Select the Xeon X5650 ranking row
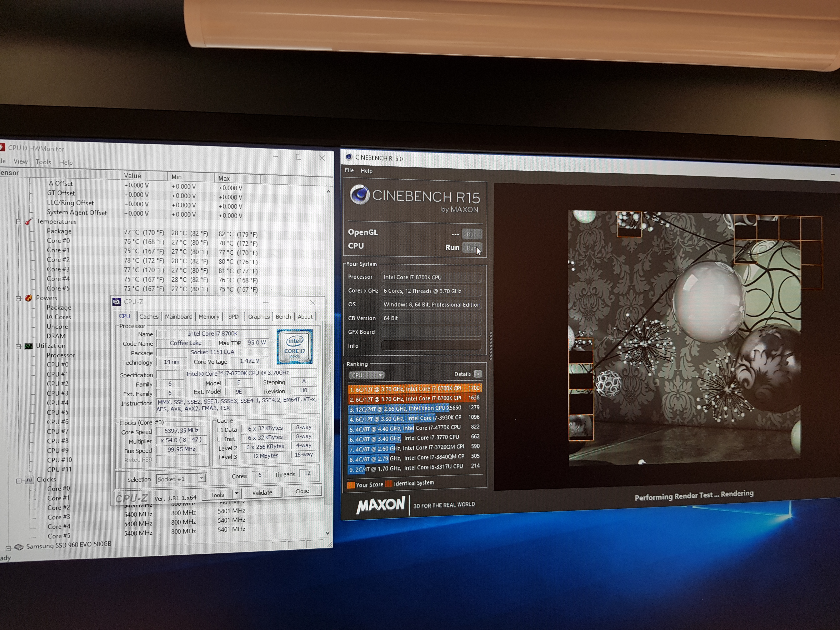This screenshot has height=630, width=840. 414,409
